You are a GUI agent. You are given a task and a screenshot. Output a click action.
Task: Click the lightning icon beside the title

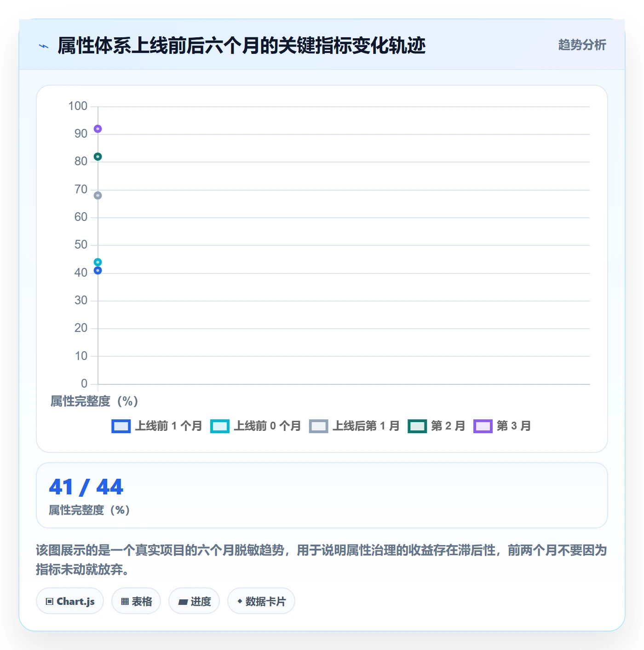[44, 46]
